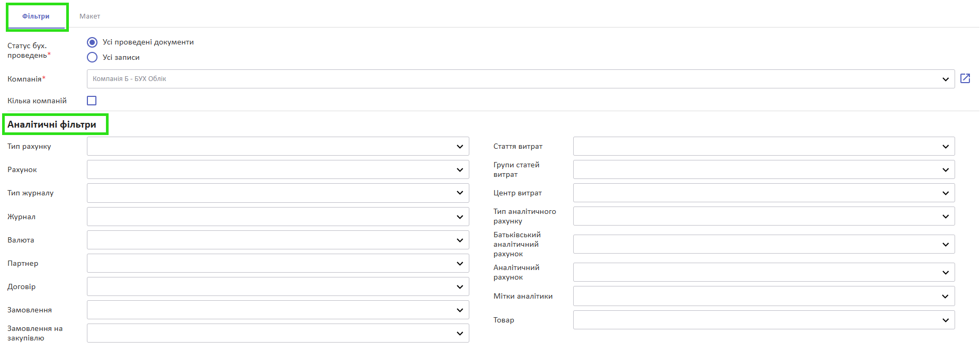Open the Партнер dropdown
Viewport: 980px width, 359px height.
point(278,263)
